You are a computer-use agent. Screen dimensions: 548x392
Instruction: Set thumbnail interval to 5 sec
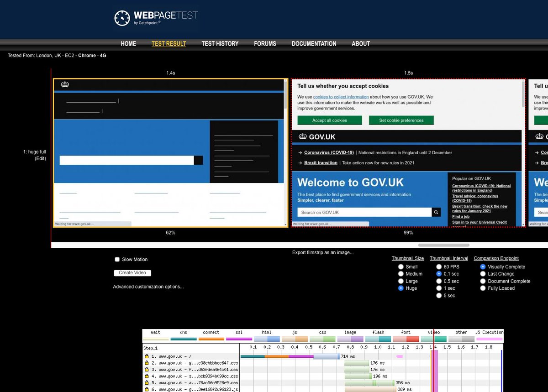point(439,296)
